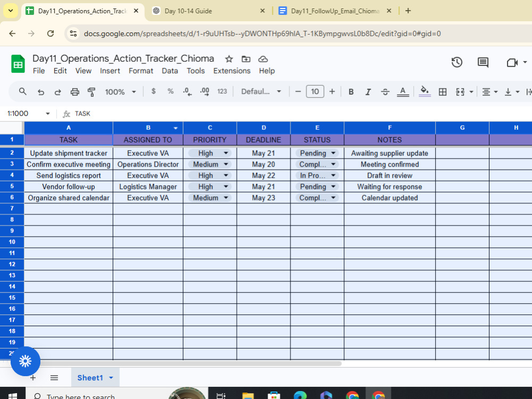Format as currency with dollar icon

point(154,92)
